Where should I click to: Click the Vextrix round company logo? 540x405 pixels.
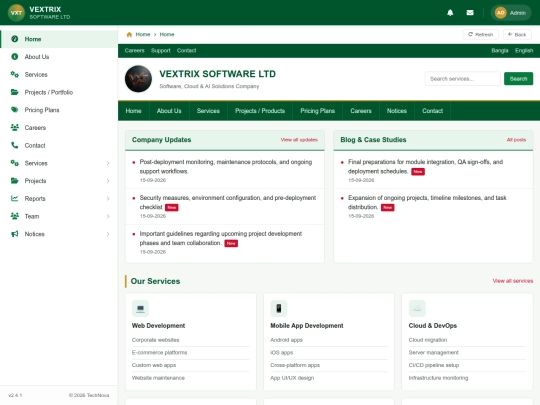pos(138,79)
